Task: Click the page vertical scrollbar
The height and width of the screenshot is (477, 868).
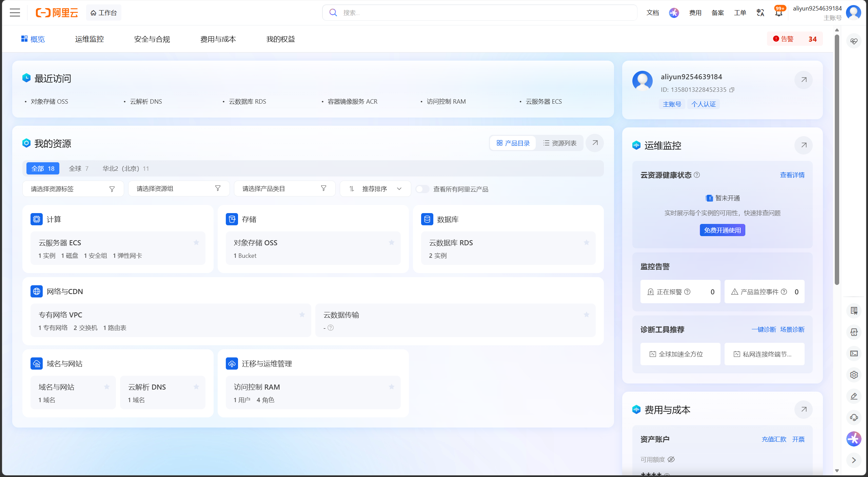Action: point(837,159)
